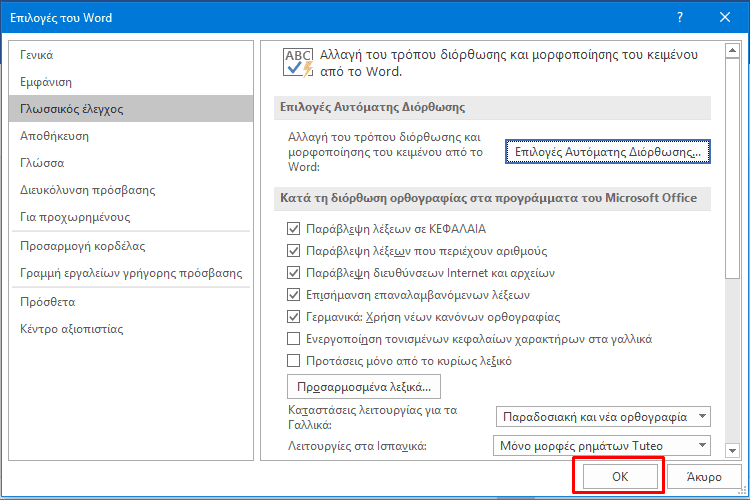The height and width of the screenshot is (500, 750).
Task: Select the Πρόσθετα category
Action: (x=131, y=302)
